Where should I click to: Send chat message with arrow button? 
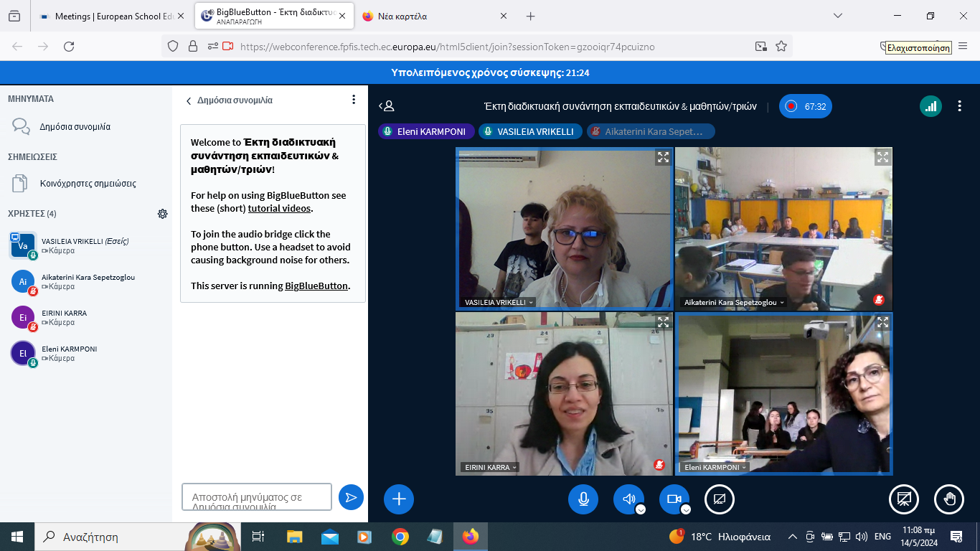(x=351, y=497)
